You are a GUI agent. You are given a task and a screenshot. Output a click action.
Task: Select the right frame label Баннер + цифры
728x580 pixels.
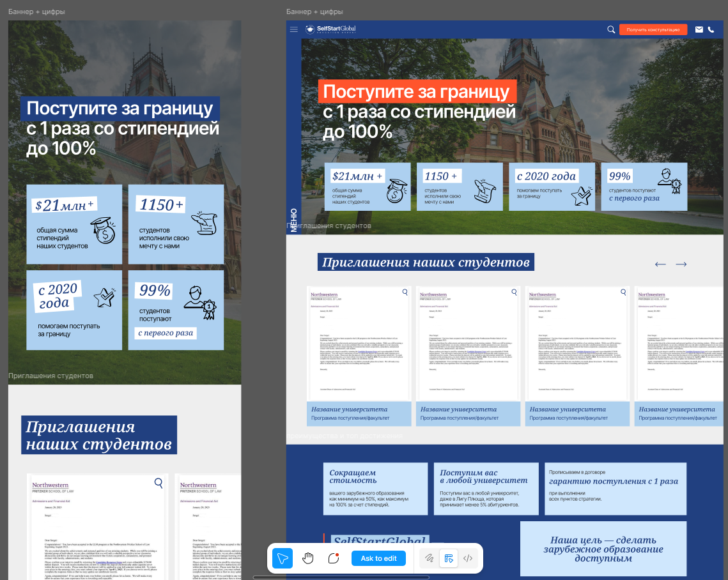tap(314, 12)
